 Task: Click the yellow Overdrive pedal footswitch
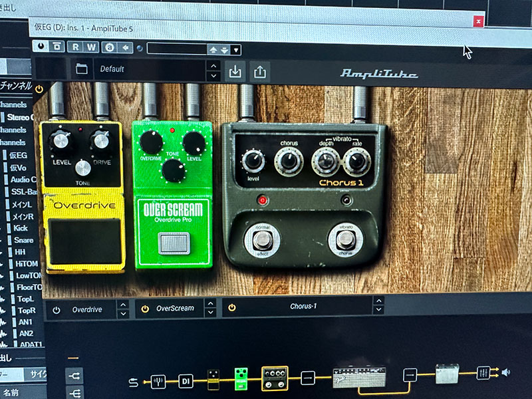tap(85, 241)
